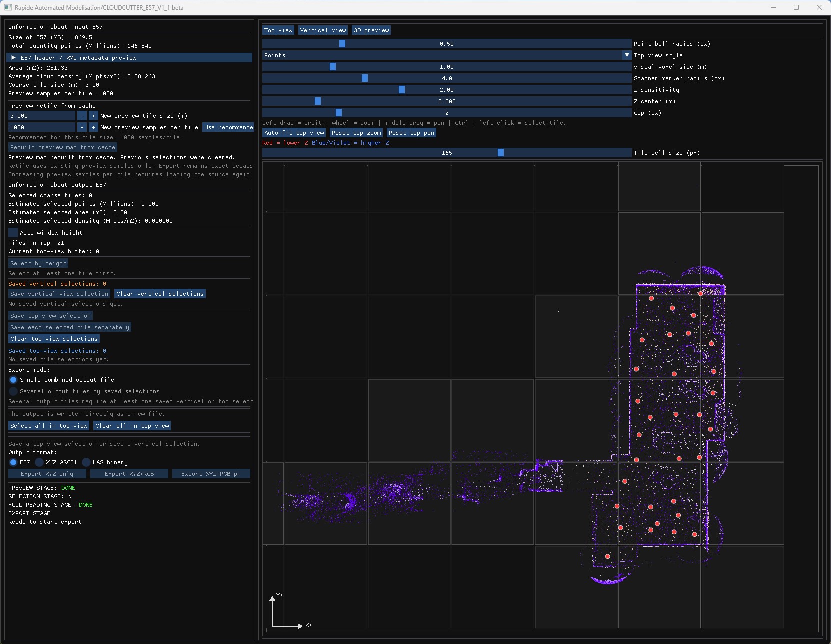Click Reset top zoom button
The height and width of the screenshot is (644, 831).
[356, 133]
